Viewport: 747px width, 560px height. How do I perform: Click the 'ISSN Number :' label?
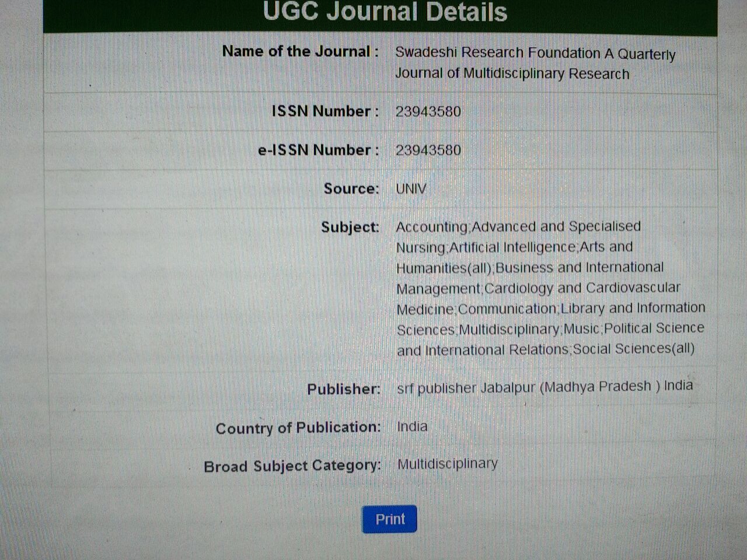point(325,111)
